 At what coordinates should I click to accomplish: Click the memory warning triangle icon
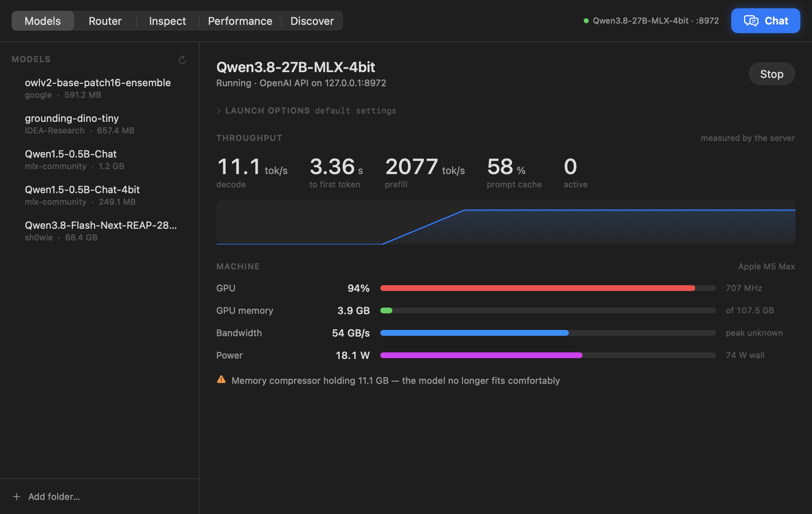tap(221, 380)
